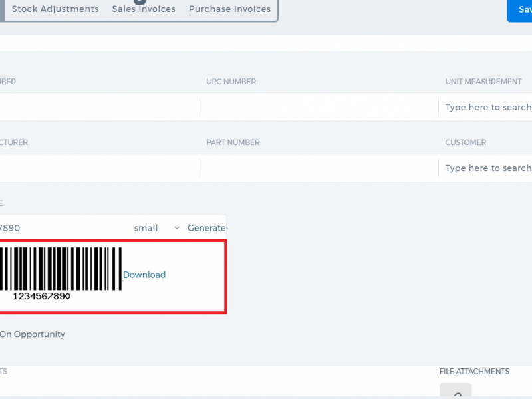Click the file attachment paperclip button
Image resolution: width=532 pixels, height=399 pixels.
(456, 391)
